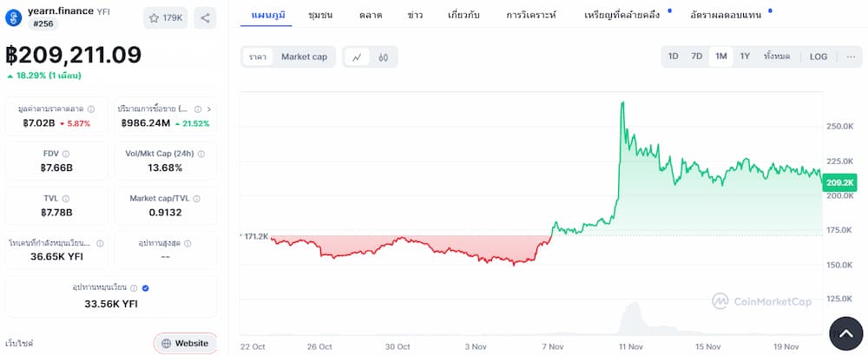868x356 pixels.
Task: Click scroll-to-top arrow button
Action: click(x=845, y=333)
